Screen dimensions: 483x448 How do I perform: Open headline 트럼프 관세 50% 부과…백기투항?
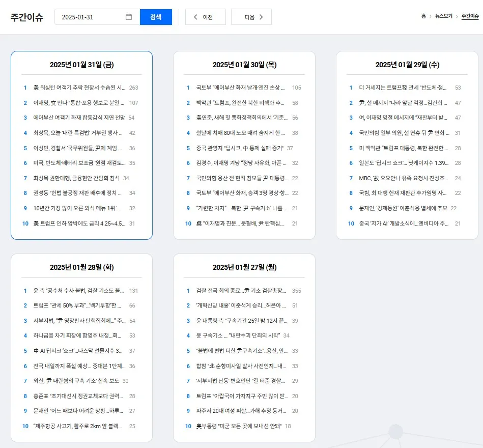[77, 305]
